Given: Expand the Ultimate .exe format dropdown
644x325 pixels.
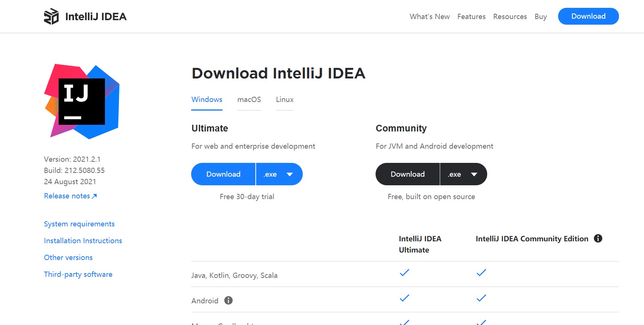Looking at the screenshot, I should (279, 174).
